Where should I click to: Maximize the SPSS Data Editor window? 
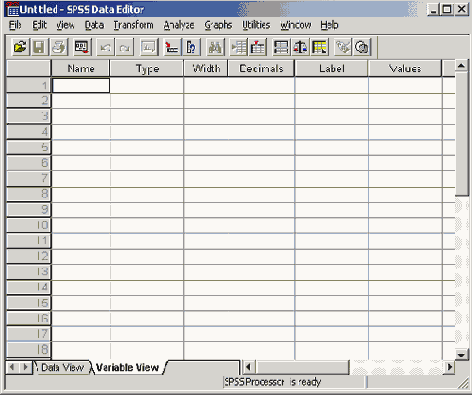(x=446, y=9)
